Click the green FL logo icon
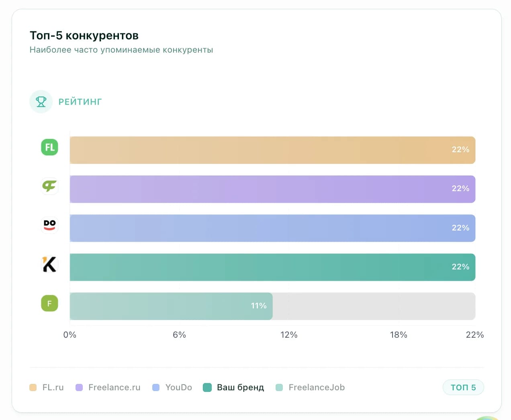 coord(49,147)
